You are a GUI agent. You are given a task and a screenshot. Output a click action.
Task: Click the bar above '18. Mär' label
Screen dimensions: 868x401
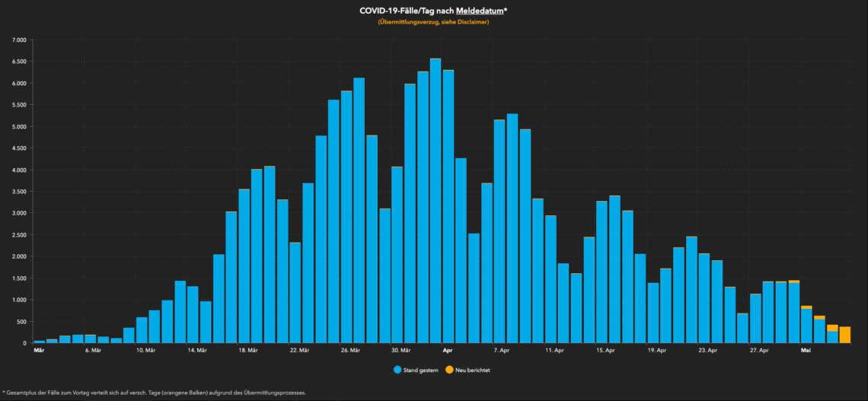point(244,266)
